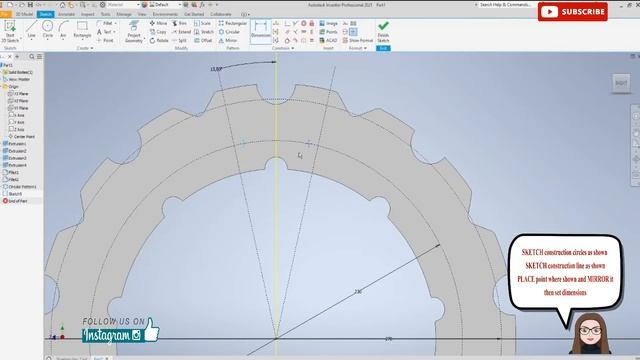Select Extrusion1 in model browser
Image resolution: width=640 pixels, height=360 pixels.
point(15,144)
